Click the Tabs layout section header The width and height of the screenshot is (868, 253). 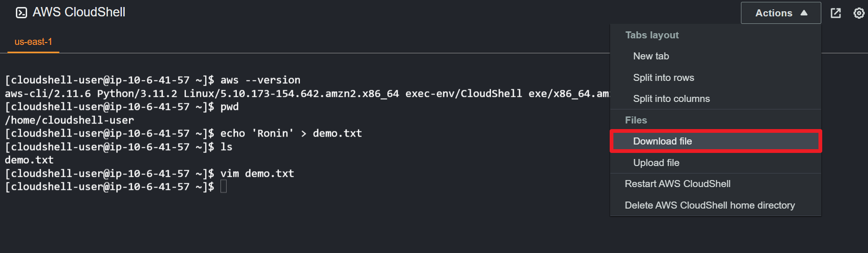tap(652, 35)
